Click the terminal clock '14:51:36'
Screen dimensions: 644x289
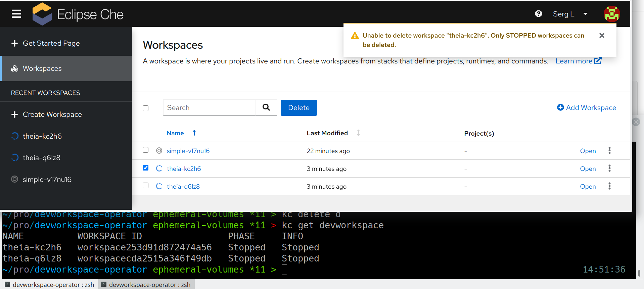click(604, 270)
